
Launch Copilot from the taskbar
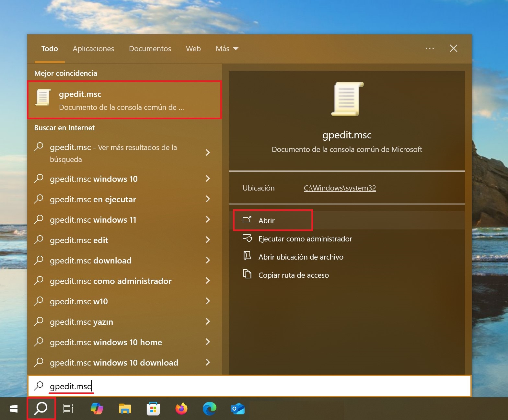pos(97,409)
